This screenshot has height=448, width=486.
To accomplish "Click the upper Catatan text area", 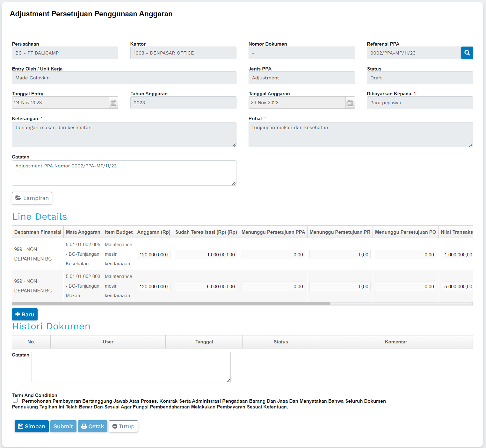I will 124,173.
